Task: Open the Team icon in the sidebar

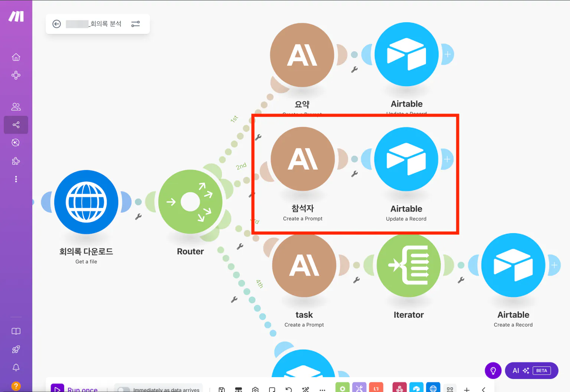Action: [x=16, y=107]
